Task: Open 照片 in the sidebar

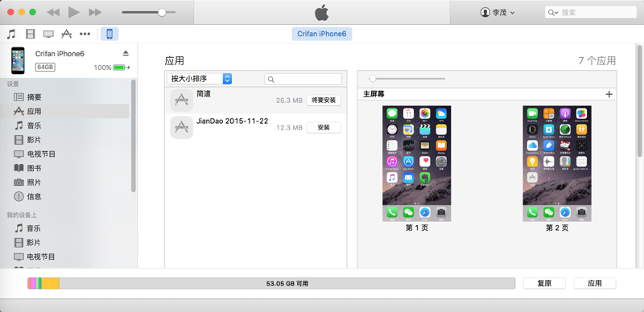Action: tap(34, 183)
